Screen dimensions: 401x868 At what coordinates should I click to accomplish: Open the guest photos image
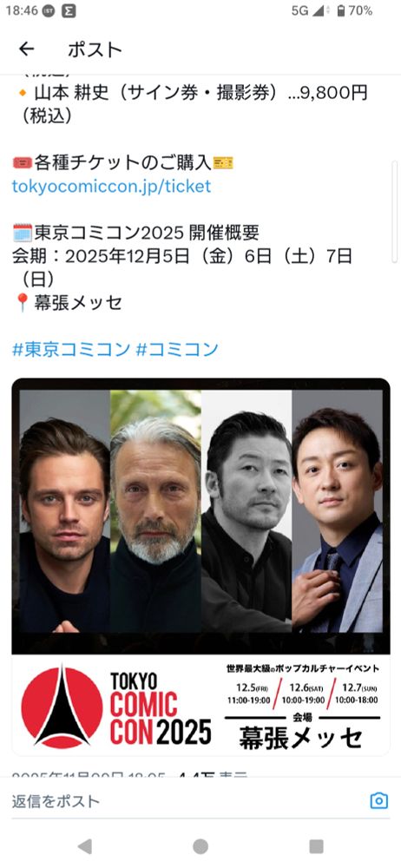pyautogui.click(x=200, y=512)
